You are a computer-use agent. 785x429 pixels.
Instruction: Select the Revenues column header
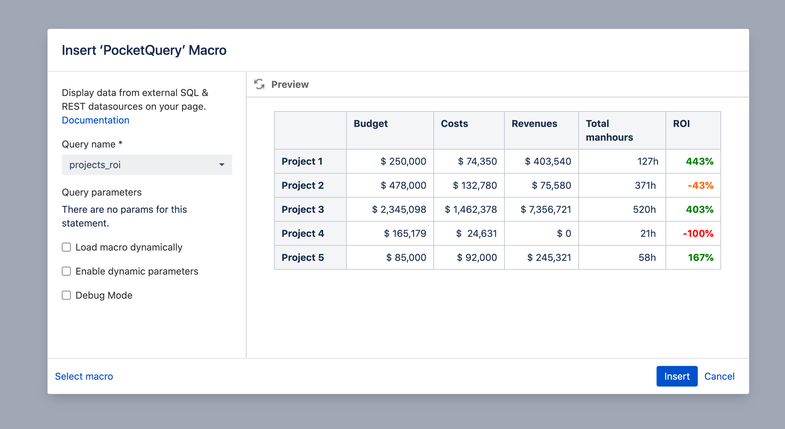[x=542, y=130]
